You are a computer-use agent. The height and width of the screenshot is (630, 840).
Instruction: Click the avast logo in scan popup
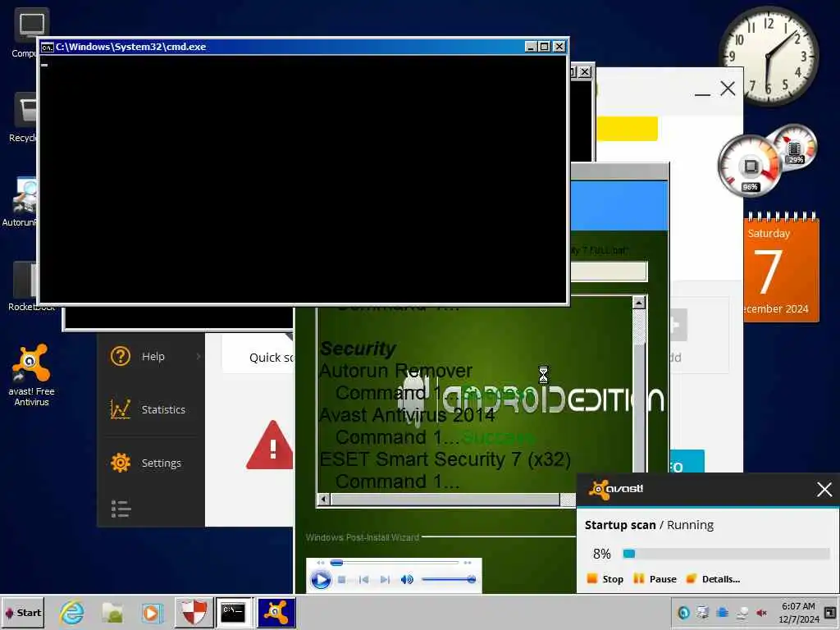pos(616,489)
